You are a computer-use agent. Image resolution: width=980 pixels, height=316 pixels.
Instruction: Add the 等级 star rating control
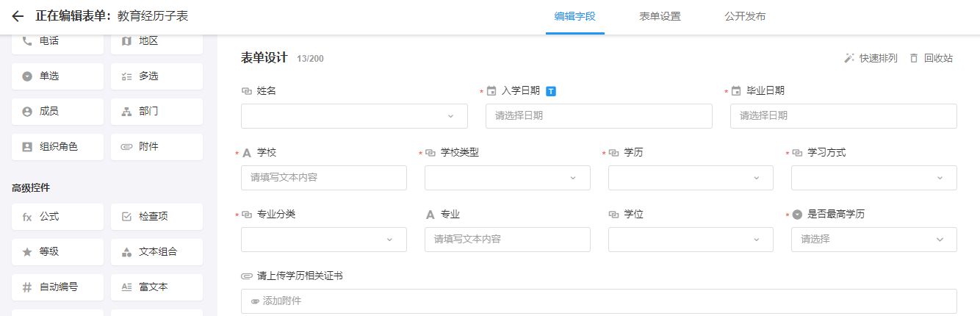point(57,252)
